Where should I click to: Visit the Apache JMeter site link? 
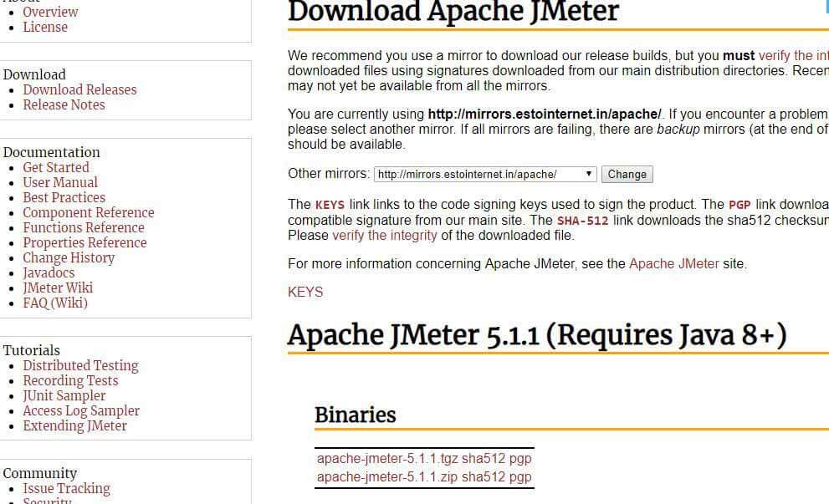(674, 262)
